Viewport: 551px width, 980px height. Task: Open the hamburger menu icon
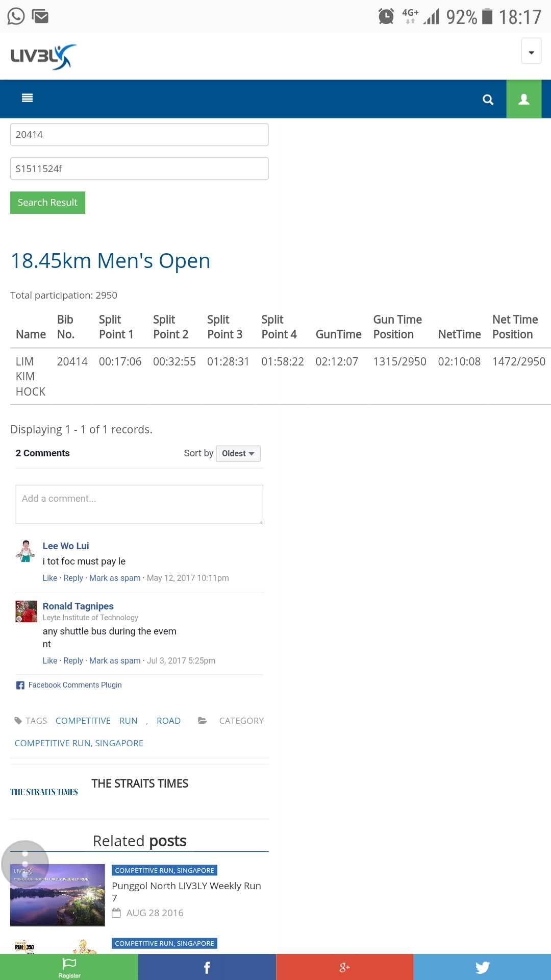coord(28,98)
